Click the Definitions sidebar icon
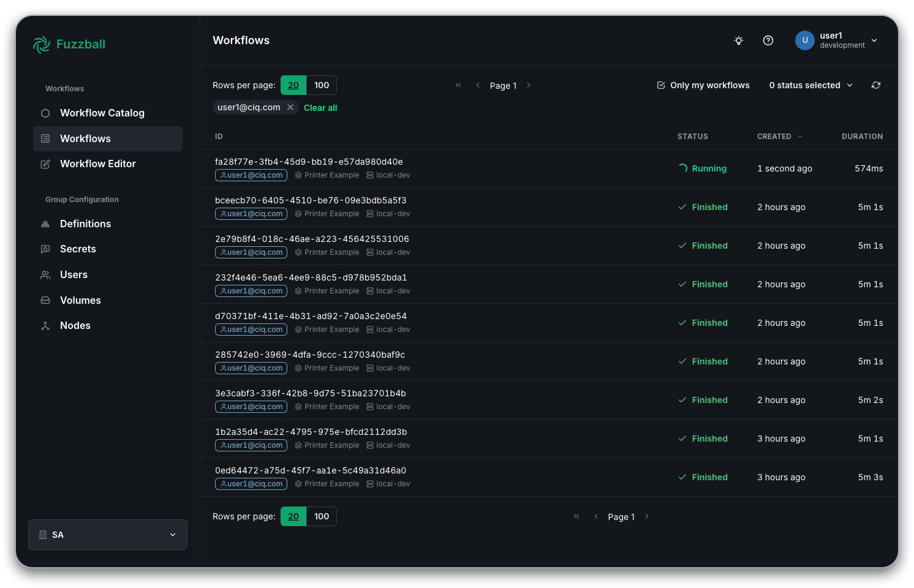The image size is (914, 588). point(45,224)
